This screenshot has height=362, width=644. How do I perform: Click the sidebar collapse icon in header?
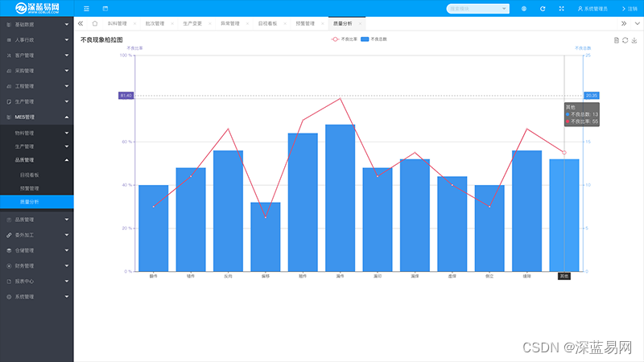click(x=87, y=9)
